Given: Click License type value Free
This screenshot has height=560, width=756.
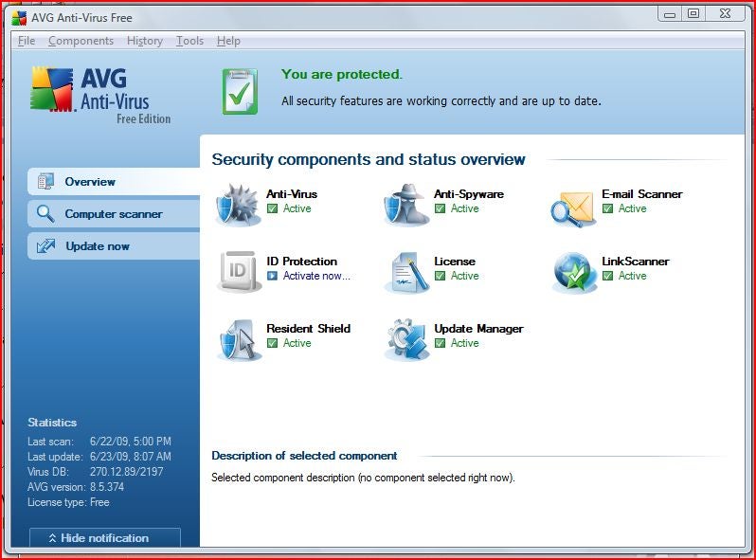Looking at the screenshot, I should tap(99, 502).
